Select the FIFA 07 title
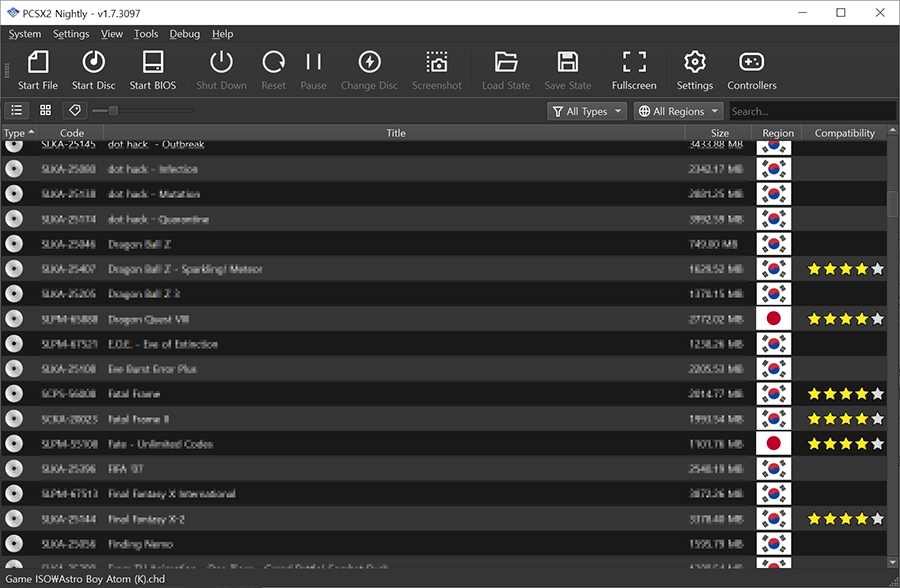This screenshot has height=588, width=900. (126, 469)
